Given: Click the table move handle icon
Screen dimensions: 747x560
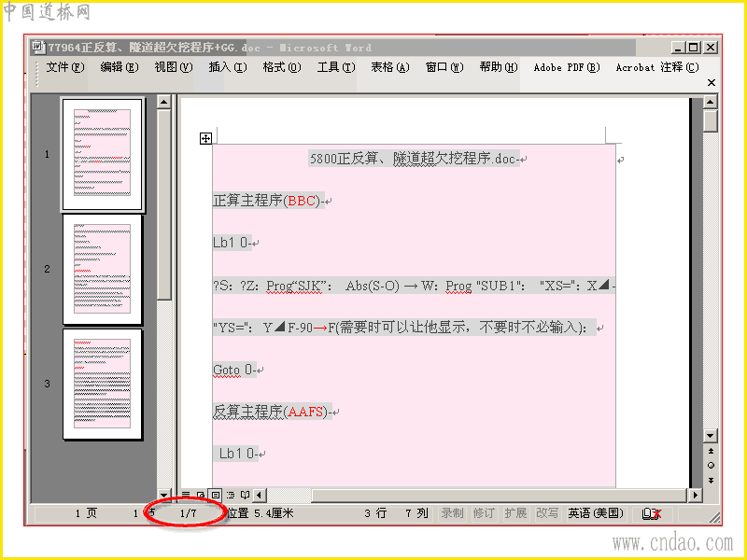Looking at the screenshot, I should coord(205,138).
